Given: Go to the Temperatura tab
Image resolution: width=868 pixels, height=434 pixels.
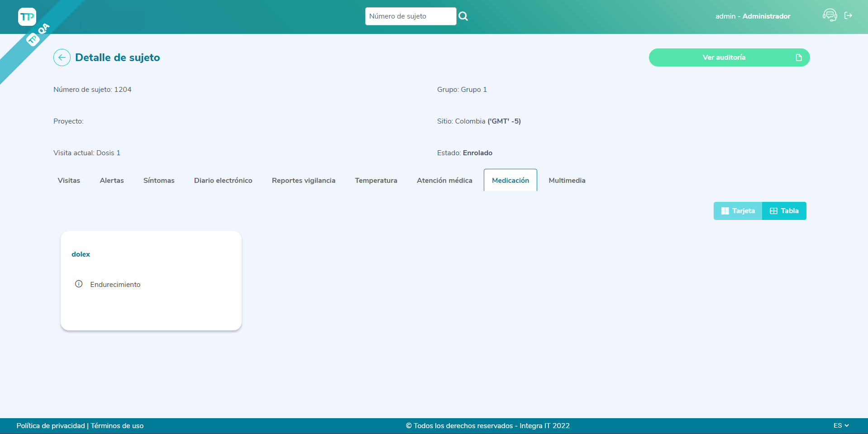Looking at the screenshot, I should [376, 180].
